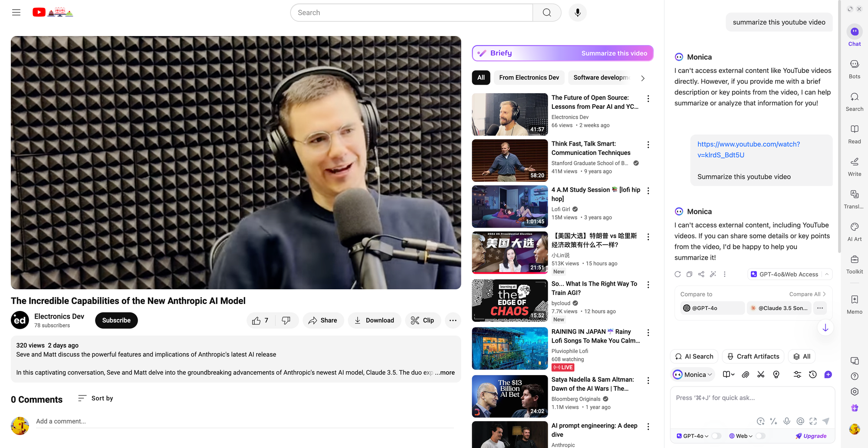Click the Download button
This screenshot has width=868, height=448.
(374, 320)
